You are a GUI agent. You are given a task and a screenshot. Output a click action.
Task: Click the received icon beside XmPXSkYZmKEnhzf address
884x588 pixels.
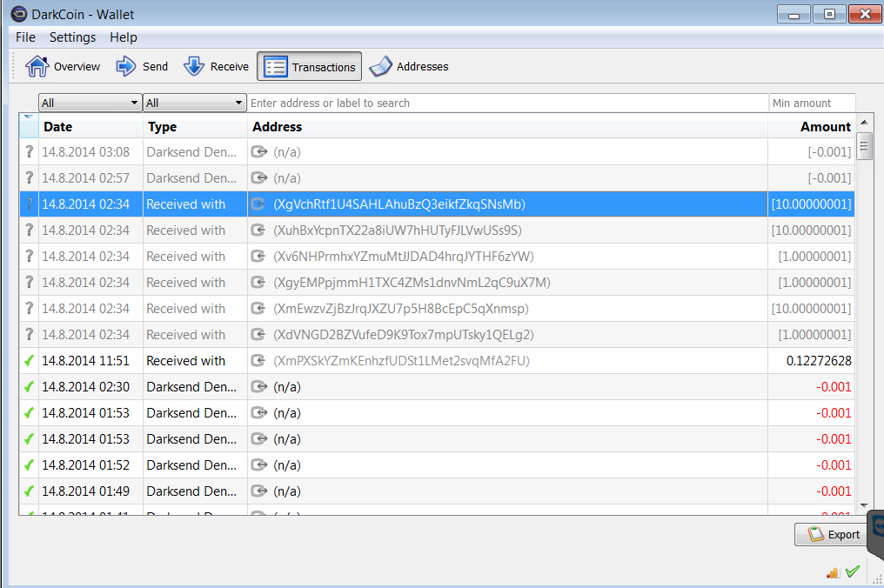pos(258,360)
